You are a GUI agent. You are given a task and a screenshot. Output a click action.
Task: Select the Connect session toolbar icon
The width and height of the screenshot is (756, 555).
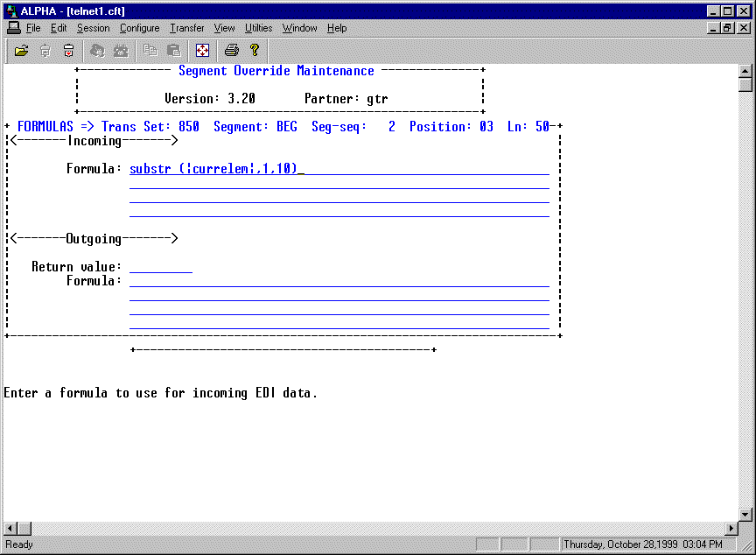pyautogui.click(x=96, y=50)
